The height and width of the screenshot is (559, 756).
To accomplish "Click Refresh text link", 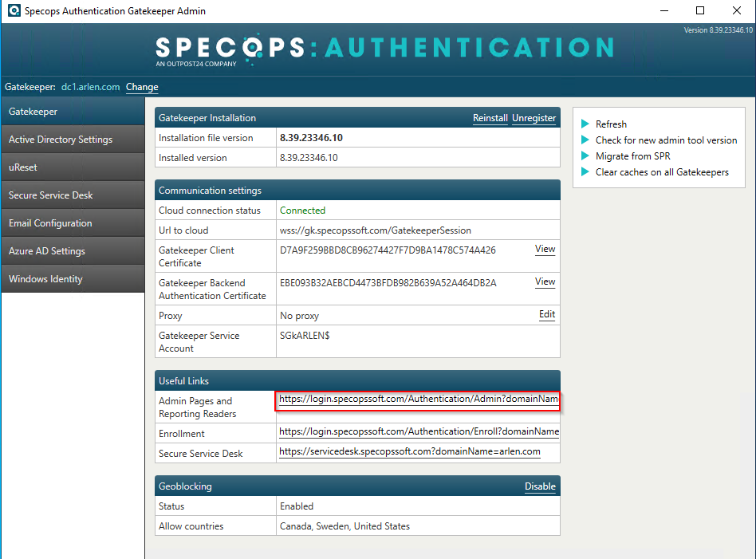I will (x=611, y=124).
